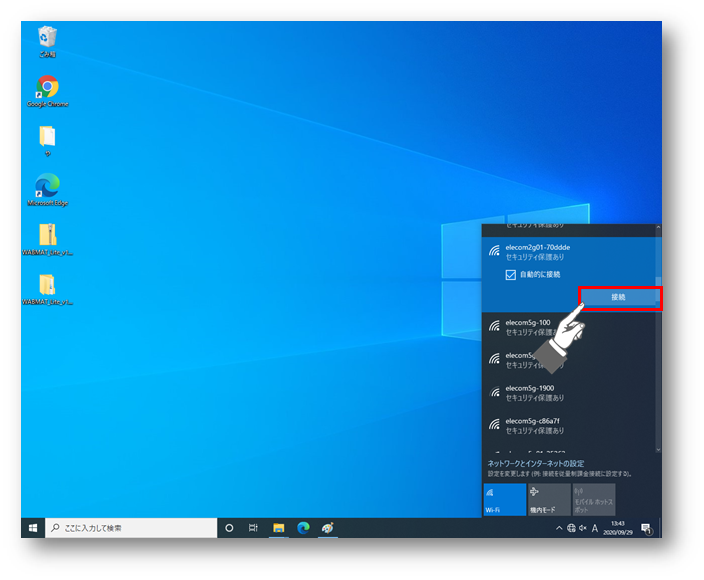Click the elecom2g01-70ddde network name

537,247
